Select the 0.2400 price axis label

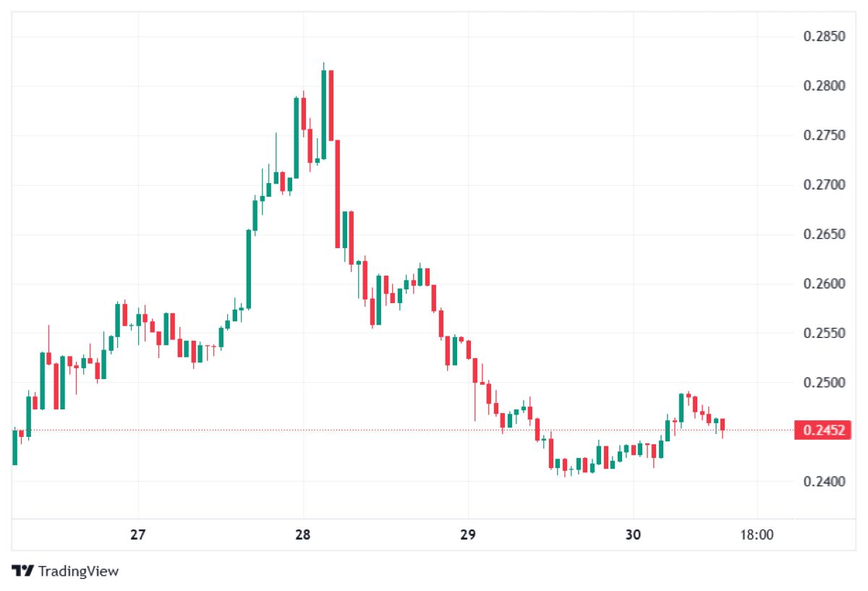pos(824,481)
